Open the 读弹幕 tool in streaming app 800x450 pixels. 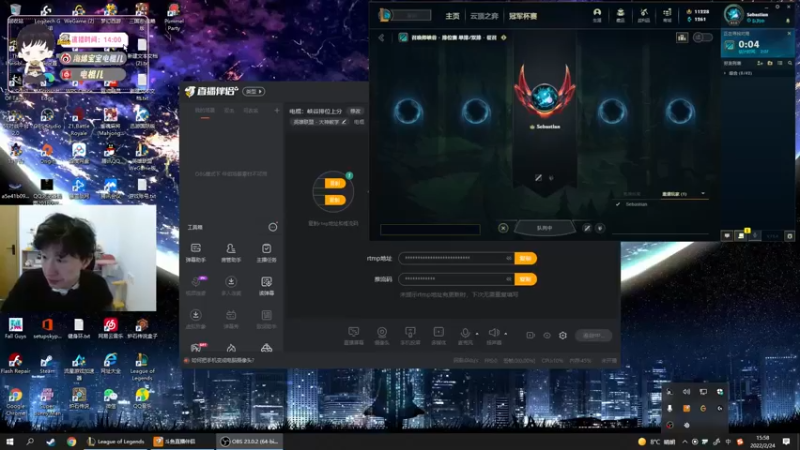click(266, 286)
